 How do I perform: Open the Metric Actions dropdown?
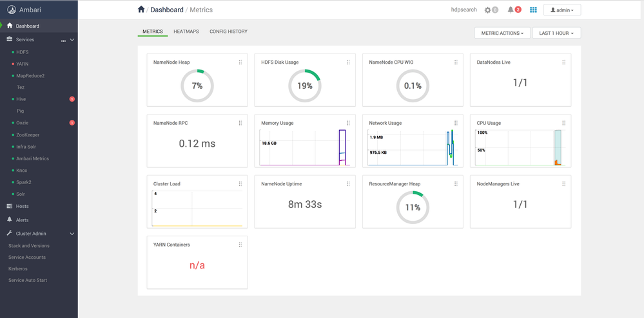502,33
